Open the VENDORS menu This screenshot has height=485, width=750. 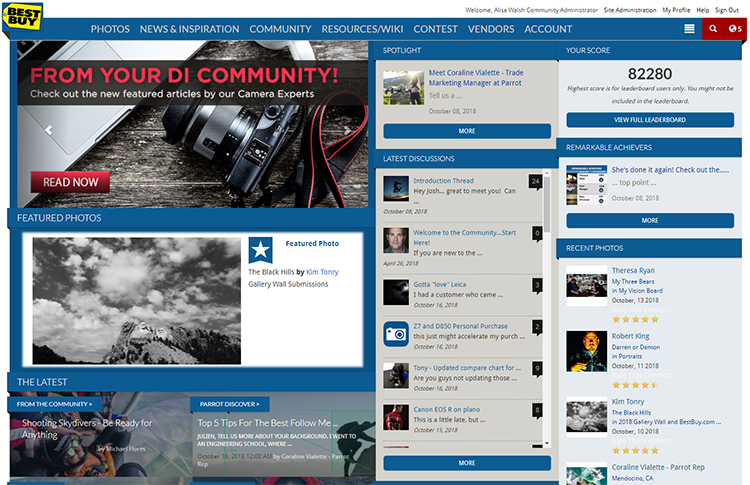[x=491, y=29]
